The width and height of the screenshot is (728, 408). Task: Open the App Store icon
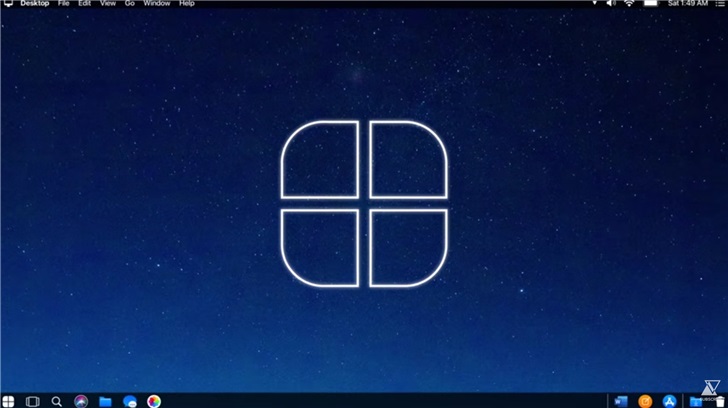click(669, 402)
